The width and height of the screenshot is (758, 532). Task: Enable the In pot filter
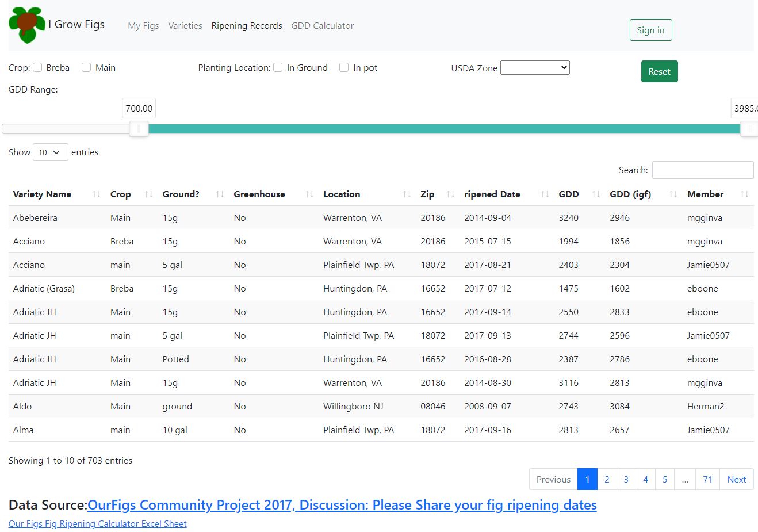pos(343,67)
